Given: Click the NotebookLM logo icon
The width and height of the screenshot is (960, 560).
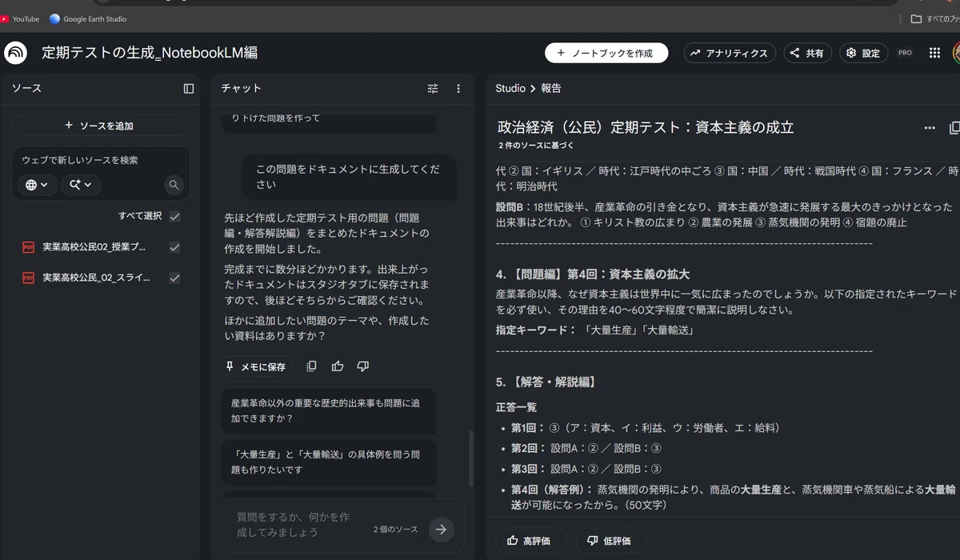Looking at the screenshot, I should (x=15, y=53).
